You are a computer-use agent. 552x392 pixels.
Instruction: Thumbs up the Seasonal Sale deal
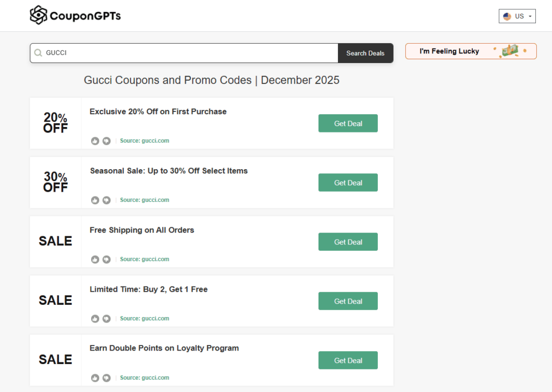[x=95, y=200]
